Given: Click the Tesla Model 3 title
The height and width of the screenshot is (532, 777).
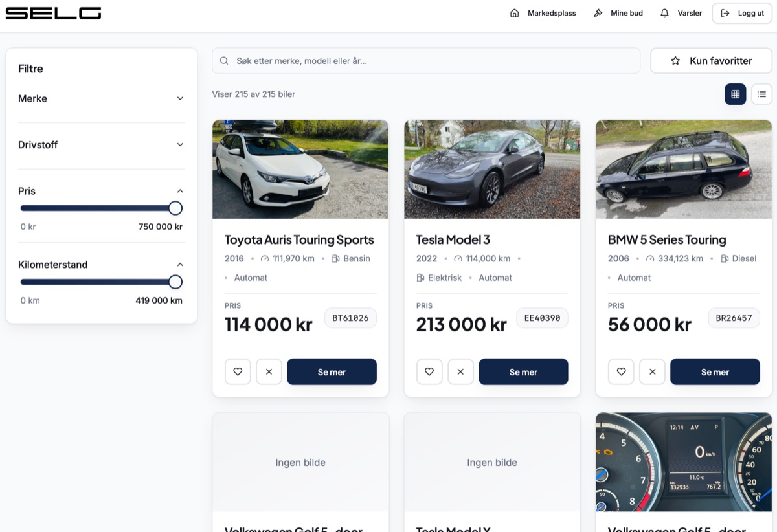Looking at the screenshot, I should (453, 239).
